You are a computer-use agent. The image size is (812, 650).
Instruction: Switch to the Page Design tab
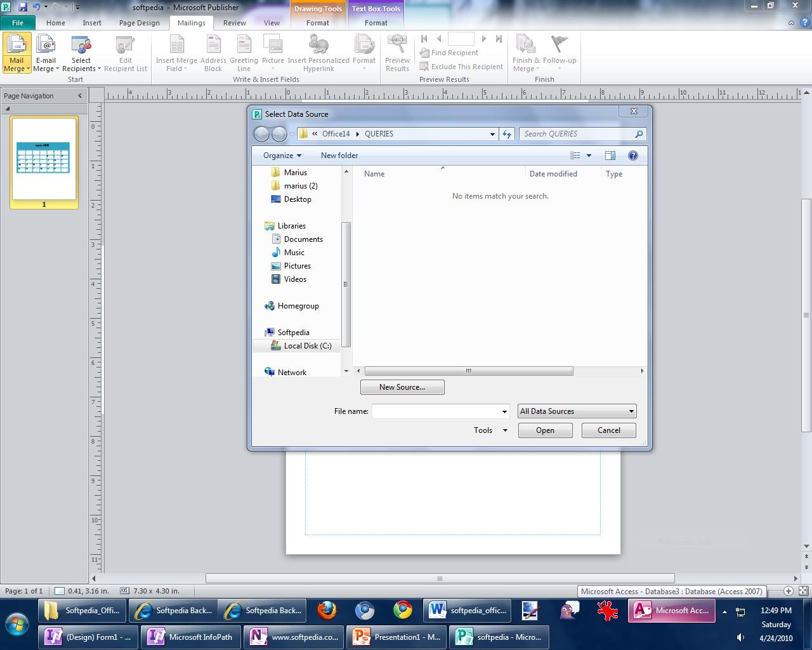pos(139,23)
